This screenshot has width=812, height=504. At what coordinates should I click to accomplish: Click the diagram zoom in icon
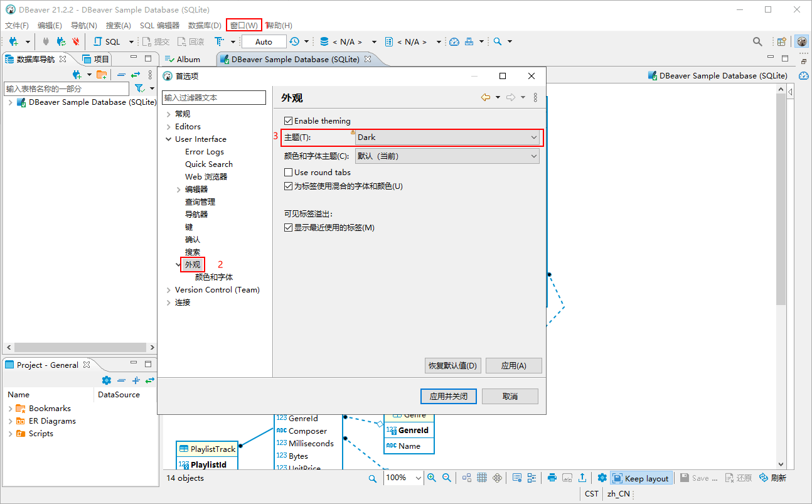[x=432, y=478]
